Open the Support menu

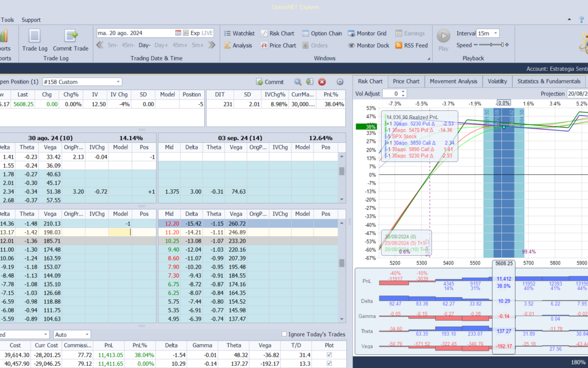coord(31,20)
